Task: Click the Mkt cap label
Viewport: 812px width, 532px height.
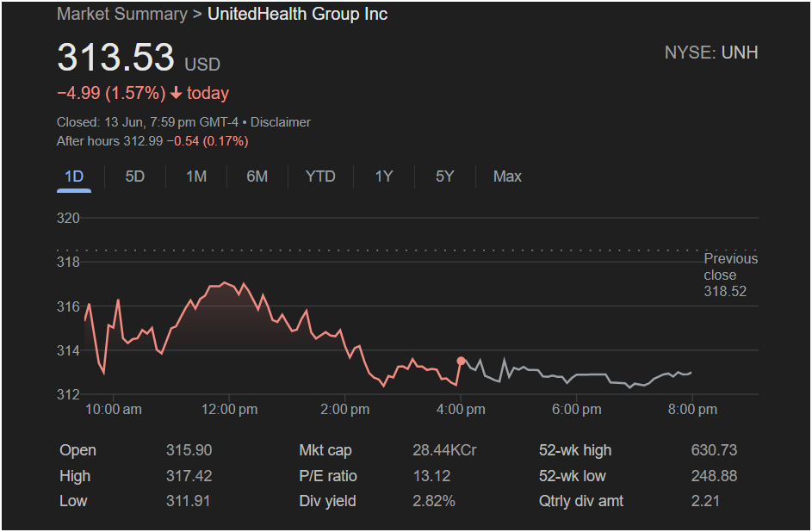Action: 325,450
